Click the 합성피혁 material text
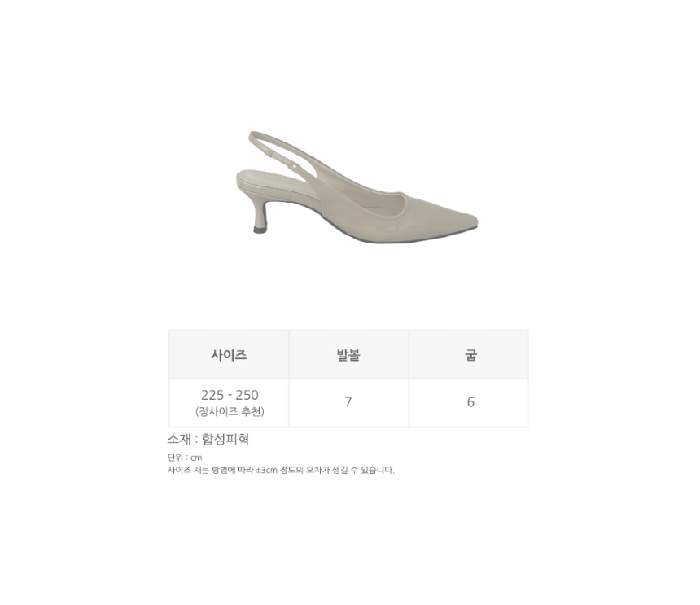 [x=225, y=440]
